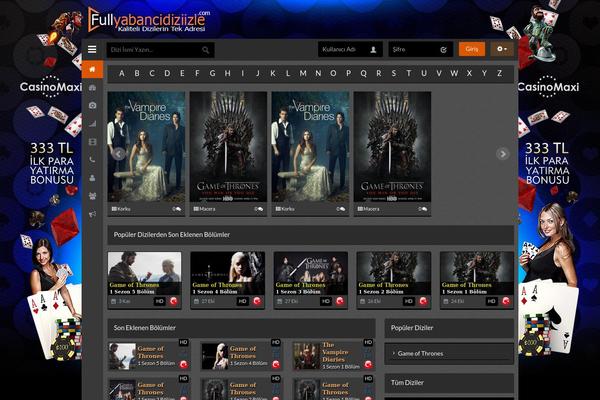Click comments icon on first Game of Thrones poster
The width and height of the screenshot is (600, 400).
click(259, 209)
